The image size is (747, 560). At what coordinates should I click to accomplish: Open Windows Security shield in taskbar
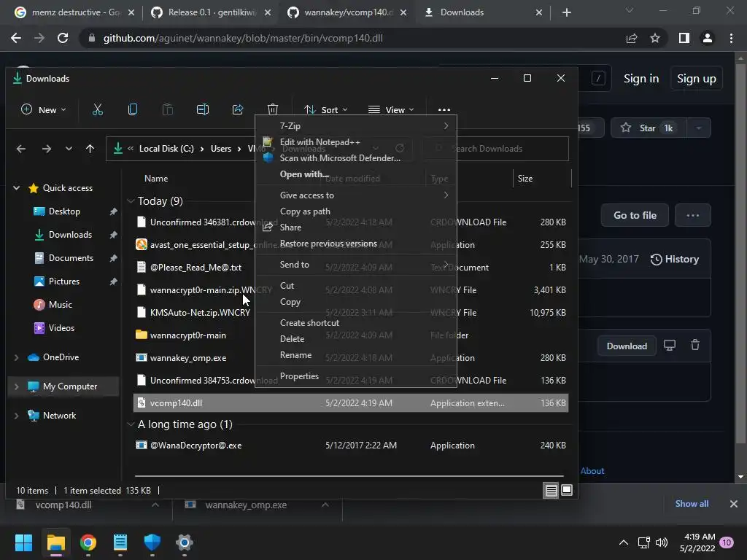coord(152,542)
